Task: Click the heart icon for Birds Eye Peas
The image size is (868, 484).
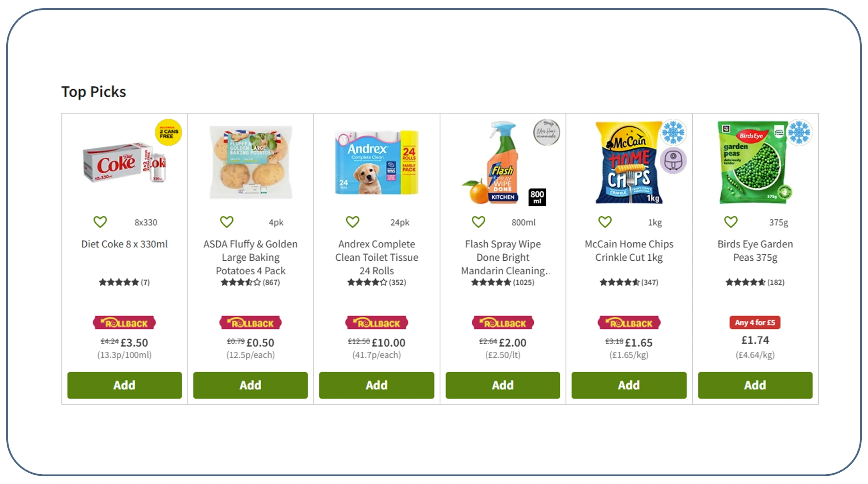Action: point(731,222)
